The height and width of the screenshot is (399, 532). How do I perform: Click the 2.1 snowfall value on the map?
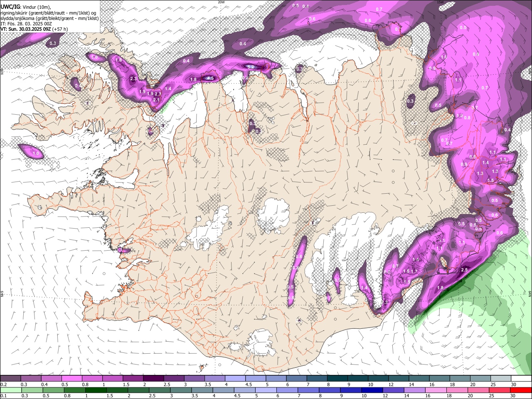tap(156, 100)
